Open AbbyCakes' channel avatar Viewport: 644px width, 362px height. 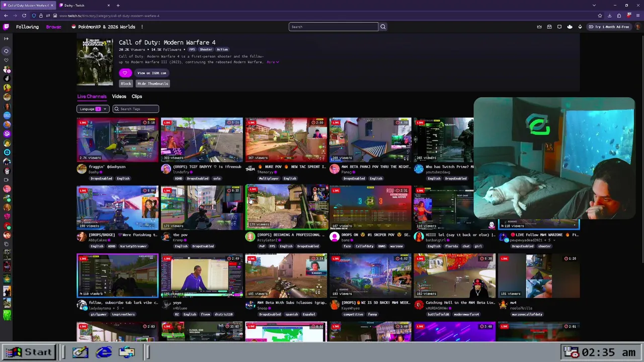[x=82, y=237]
